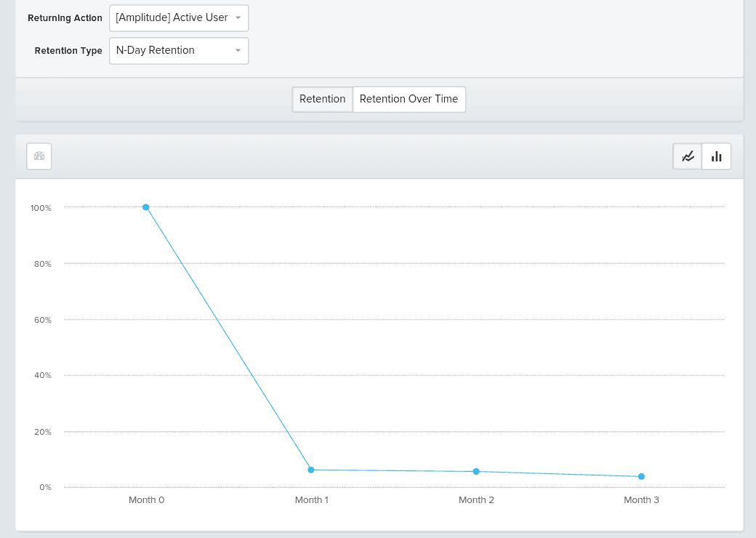This screenshot has height=538, width=756.
Task: Switch chart display to line view icon
Action: click(x=687, y=156)
